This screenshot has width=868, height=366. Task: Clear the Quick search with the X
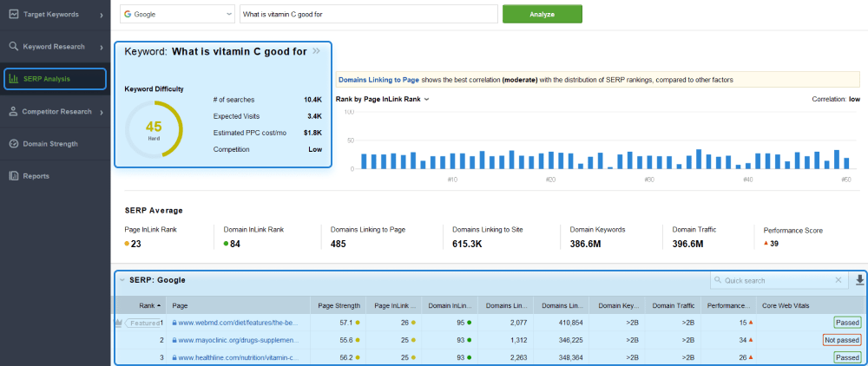(x=838, y=280)
